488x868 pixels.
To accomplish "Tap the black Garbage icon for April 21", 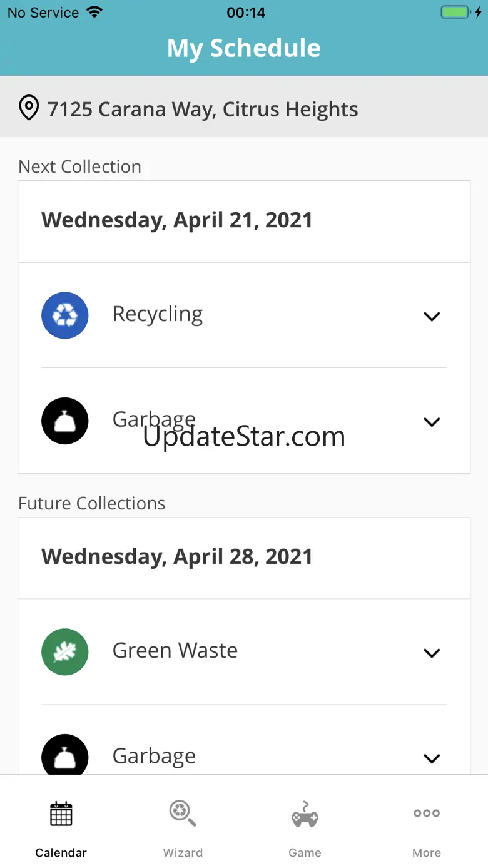I will [65, 421].
